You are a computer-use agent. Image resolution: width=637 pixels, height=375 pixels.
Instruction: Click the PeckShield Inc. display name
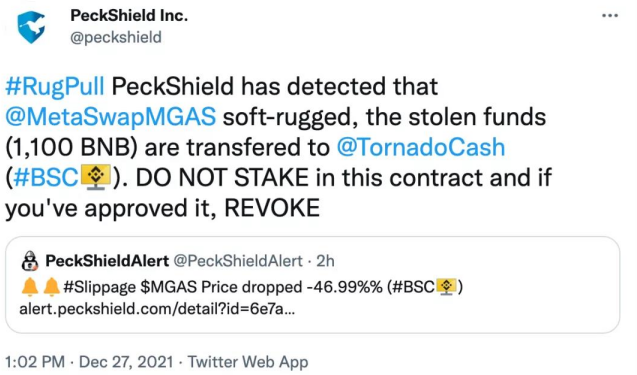[129, 16]
